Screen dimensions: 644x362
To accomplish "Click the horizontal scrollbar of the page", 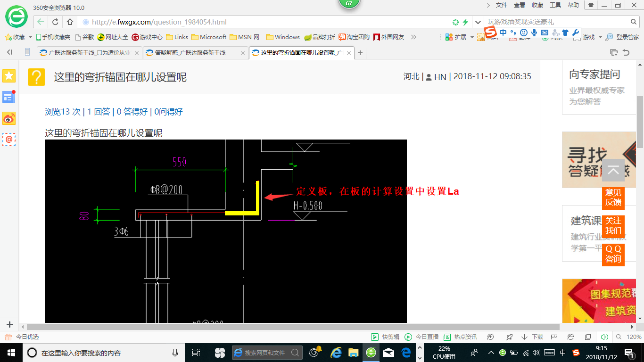I will tap(293, 327).
